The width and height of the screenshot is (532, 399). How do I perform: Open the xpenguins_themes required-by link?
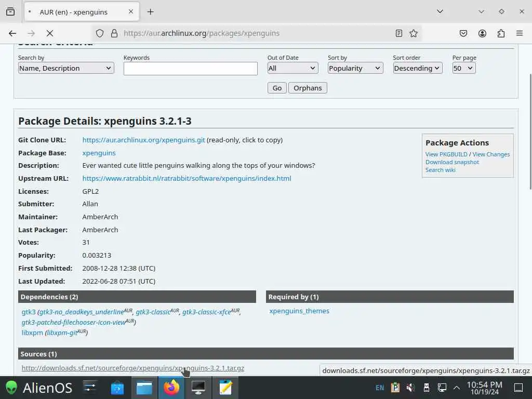tap(299, 311)
